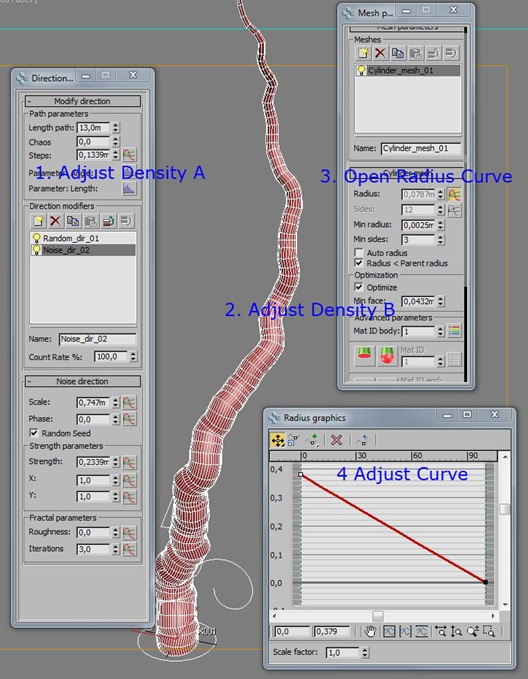Delete curve point in Radius graphics toolbar
Image resolution: width=528 pixels, height=679 pixels.
tap(336, 440)
